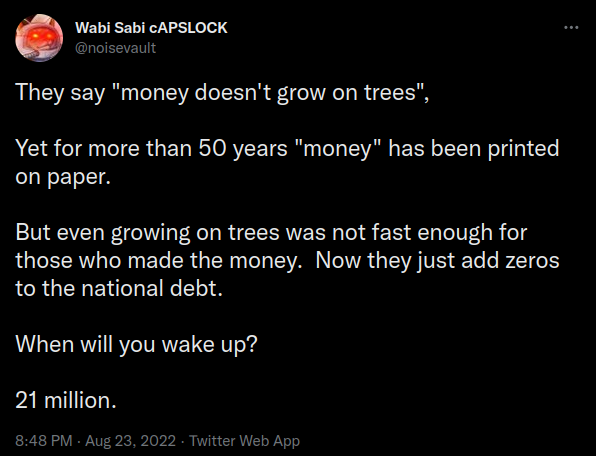Click the "But even growing on trees" line
Image resolution: width=596 pixels, height=456 pixels.
(271, 232)
